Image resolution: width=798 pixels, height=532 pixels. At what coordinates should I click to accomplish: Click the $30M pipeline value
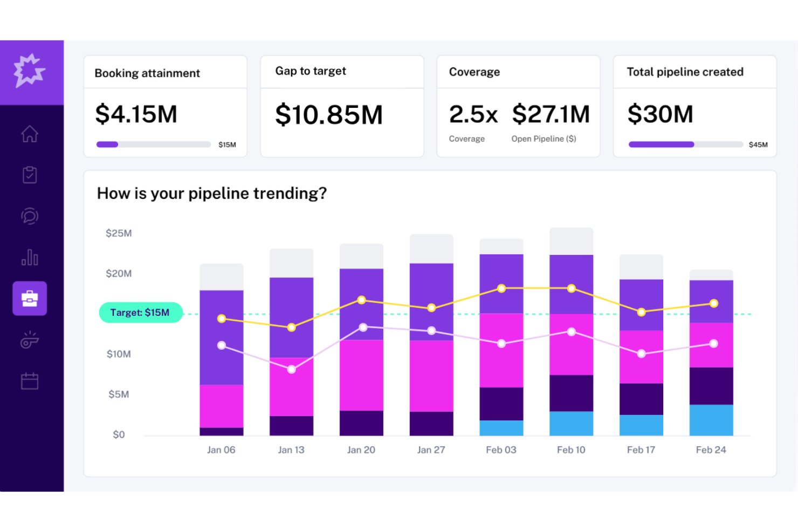coord(661,114)
